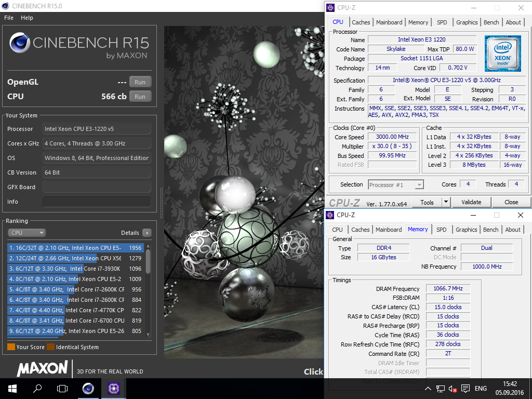The image size is (532, 399).
Task: Open Mainboard tab in lower CPU-Z
Action: 389,230
